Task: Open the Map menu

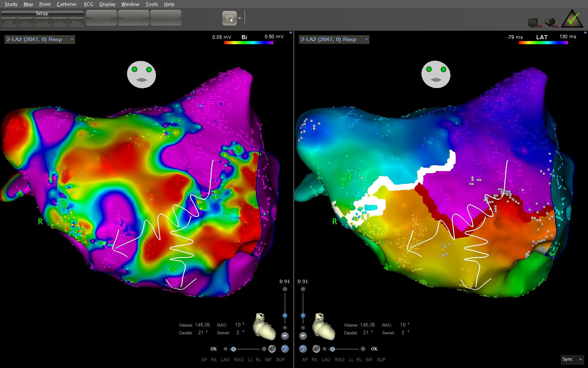Action: pyautogui.click(x=28, y=4)
